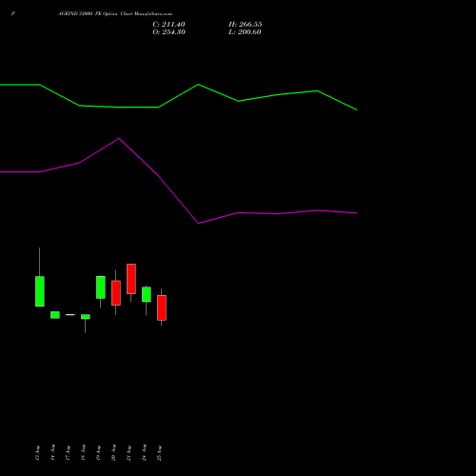The image size is (476, 476).
Task: Click the green candle for 19 Aug
Action: (101, 288)
